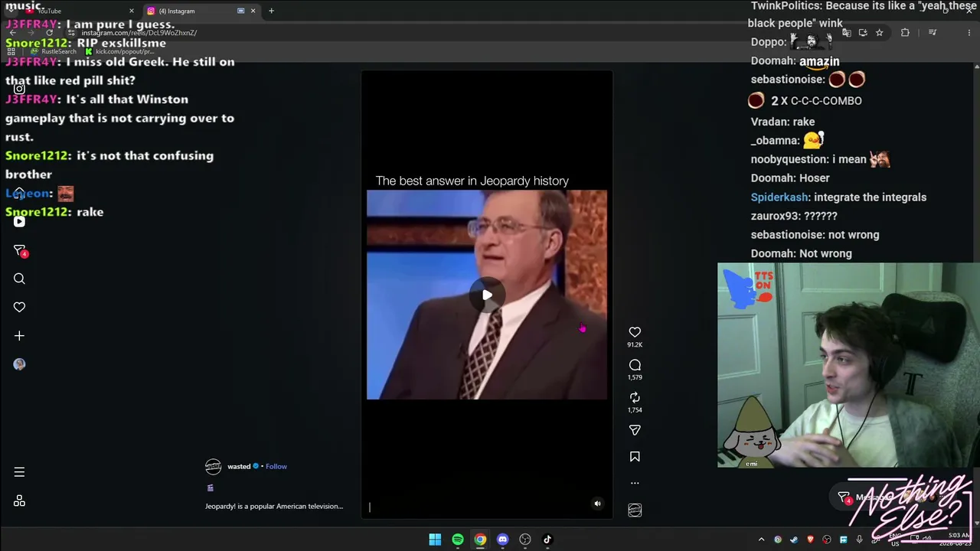This screenshot has height=551, width=980.
Task: Close the Instagram tab
Action: [x=253, y=11]
